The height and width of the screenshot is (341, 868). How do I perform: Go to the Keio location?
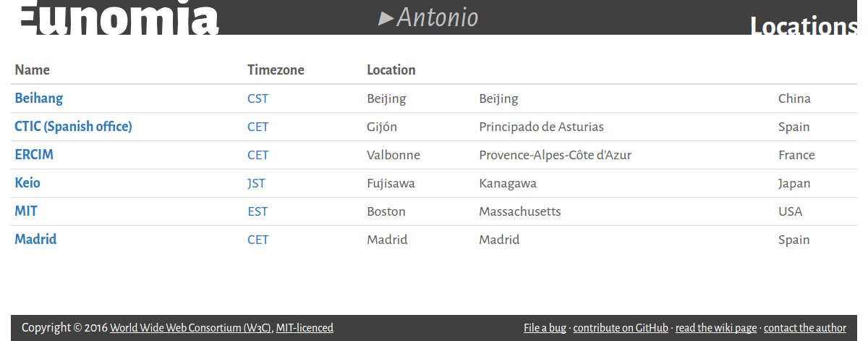[27, 182]
